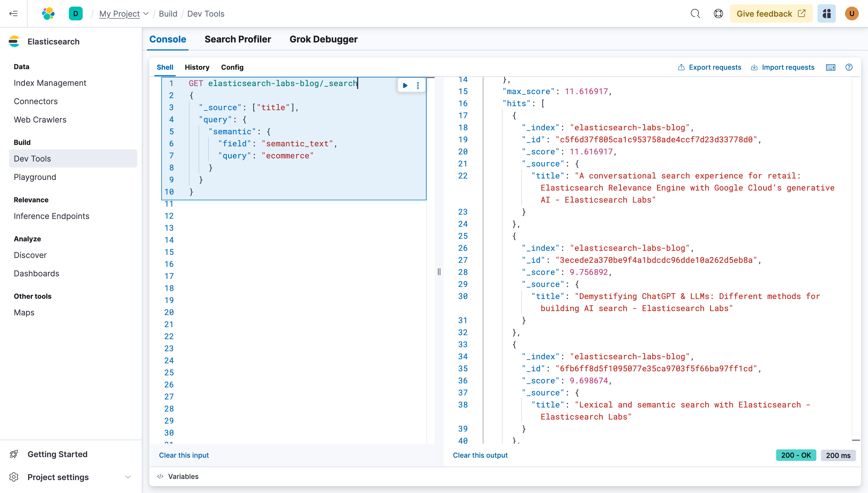Select the Config tab

(x=232, y=67)
